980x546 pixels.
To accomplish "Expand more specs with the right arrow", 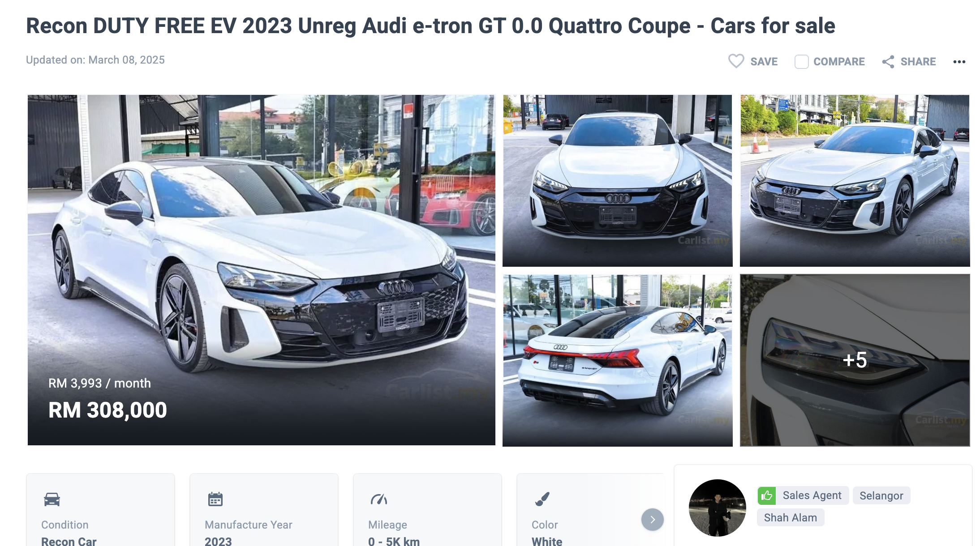I will (653, 520).
